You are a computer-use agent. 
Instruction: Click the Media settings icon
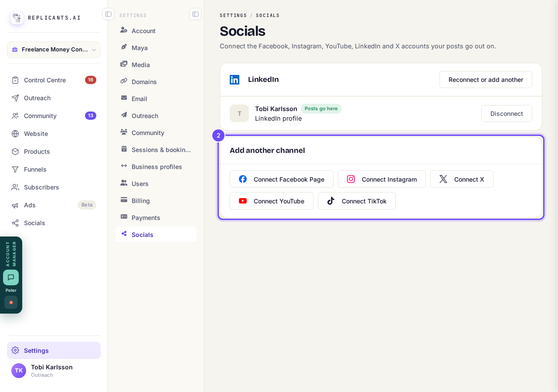(124, 64)
